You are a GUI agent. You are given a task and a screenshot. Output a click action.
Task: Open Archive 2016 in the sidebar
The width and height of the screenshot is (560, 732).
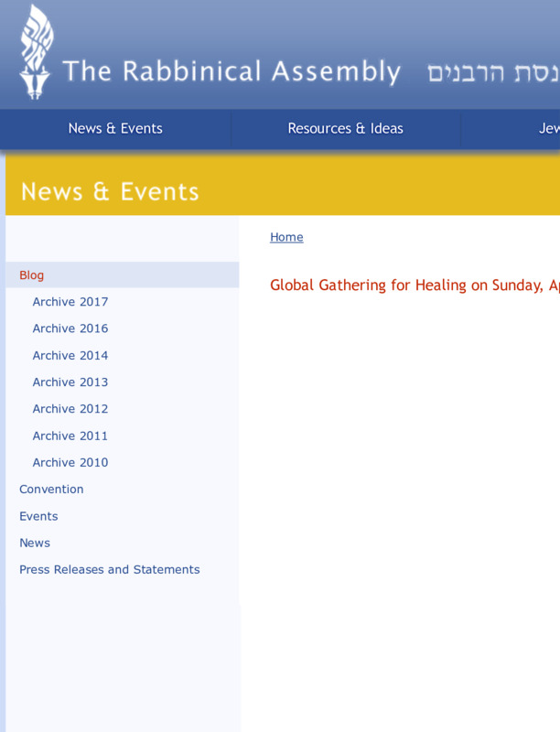(x=70, y=328)
